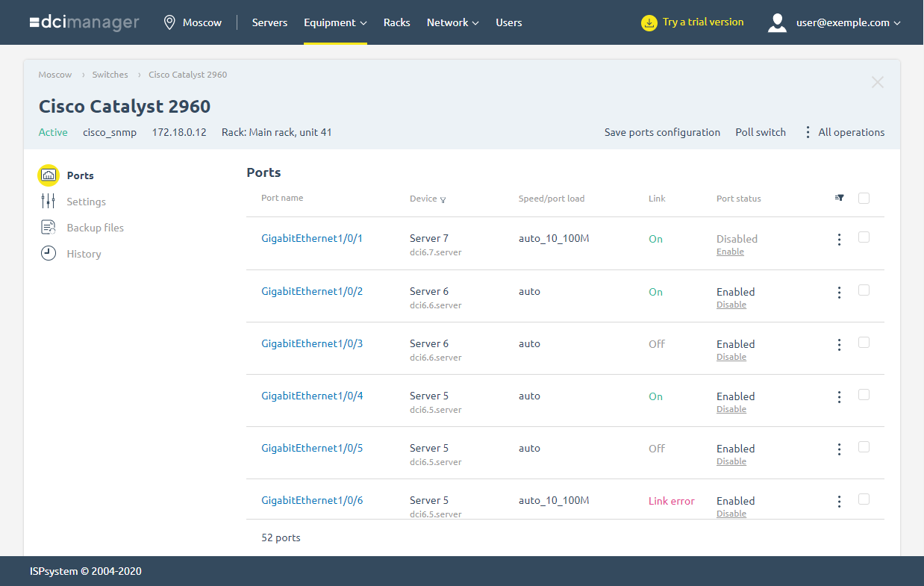Toggle the select all ports checkbox

pyautogui.click(x=864, y=199)
